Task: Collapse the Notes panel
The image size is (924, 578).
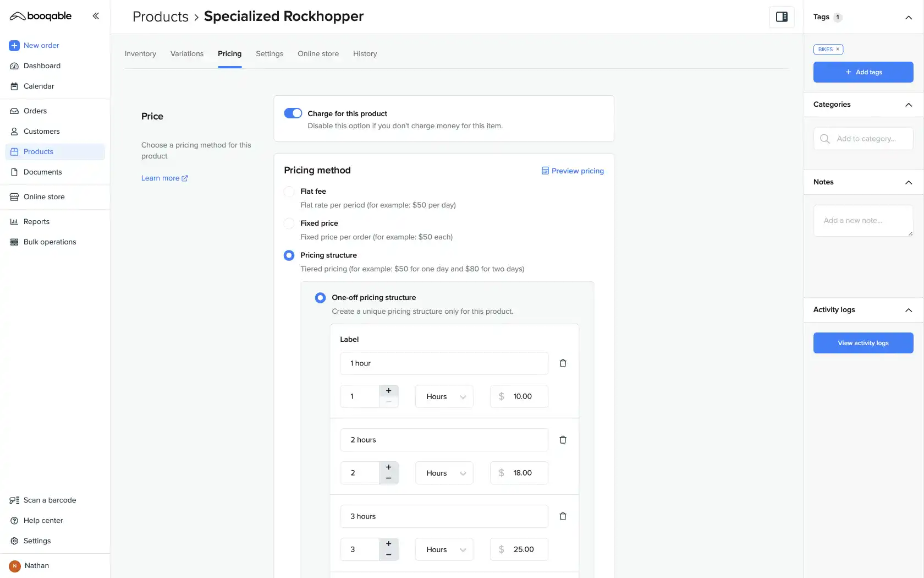Action: (909, 182)
